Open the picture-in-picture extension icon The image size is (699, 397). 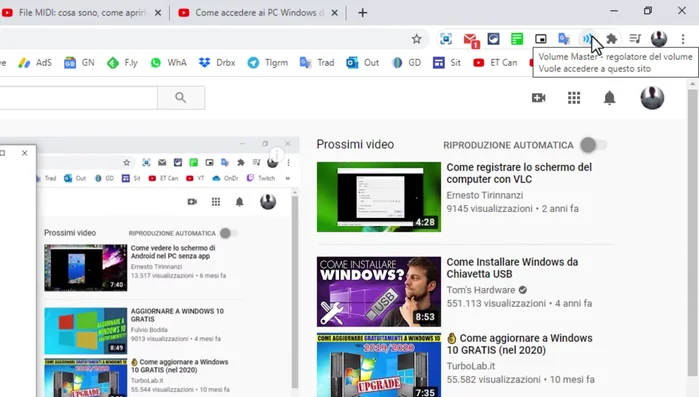pos(540,39)
